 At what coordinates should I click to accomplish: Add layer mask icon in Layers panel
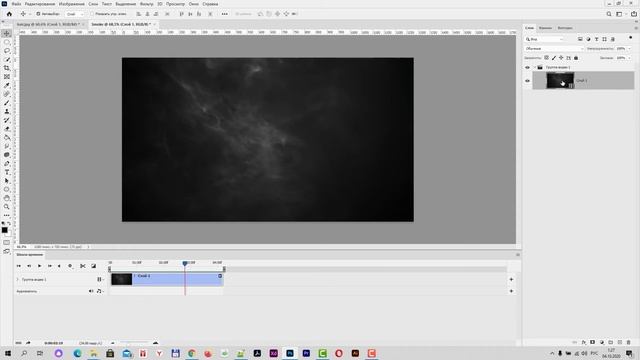pyautogui.click(x=593, y=342)
